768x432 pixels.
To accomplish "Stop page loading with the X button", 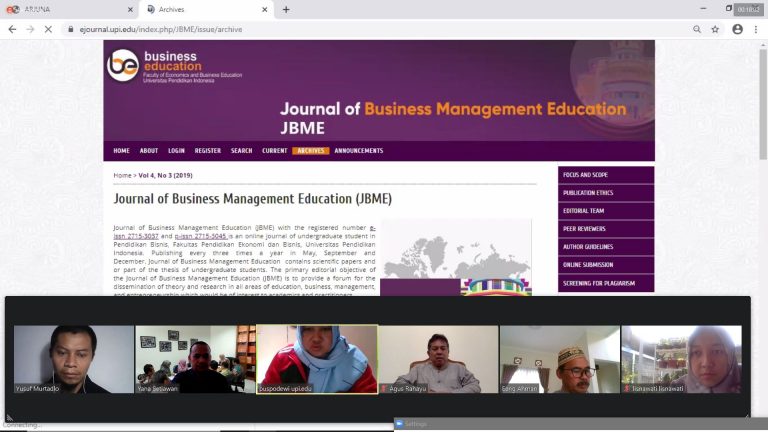I will point(48,29).
